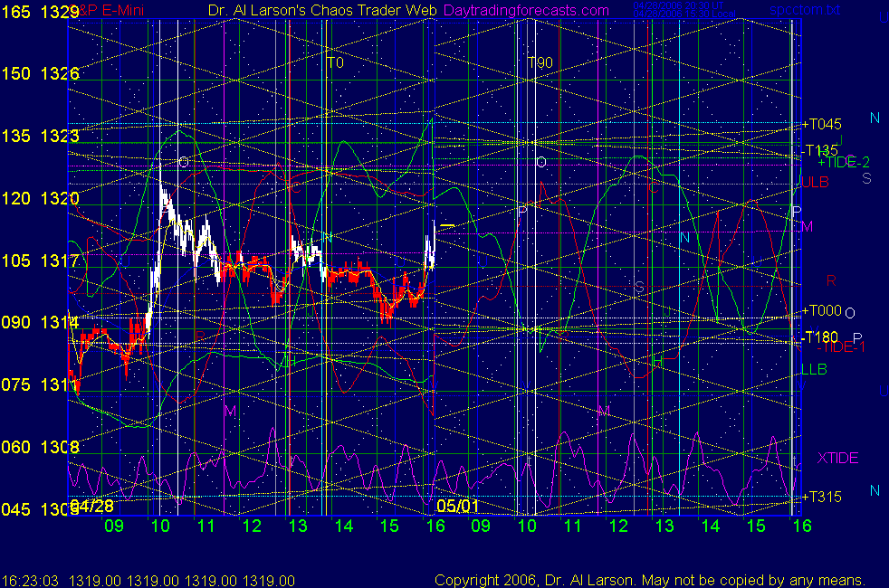Select the S&P E-Mini chart label
The image size is (889, 588).
point(108,10)
